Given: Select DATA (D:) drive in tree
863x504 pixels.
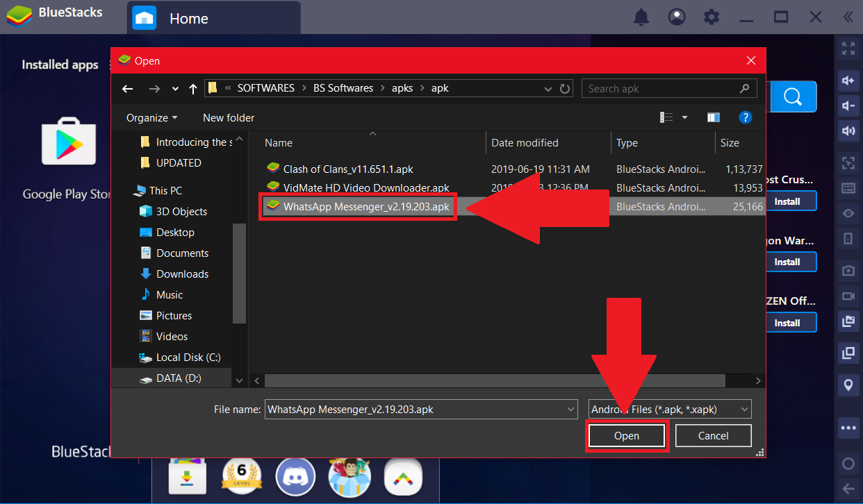Looking at the screenshot, I should click(179, 378).
